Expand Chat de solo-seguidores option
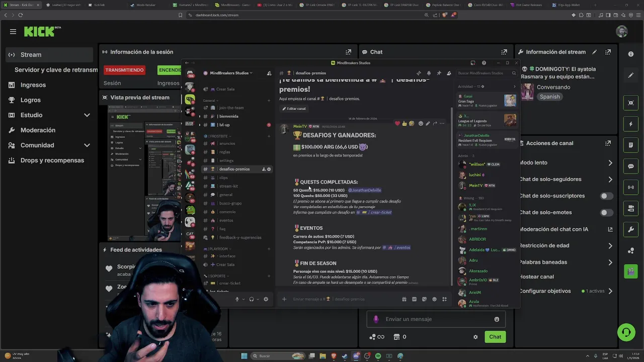 tap(610, 179)
